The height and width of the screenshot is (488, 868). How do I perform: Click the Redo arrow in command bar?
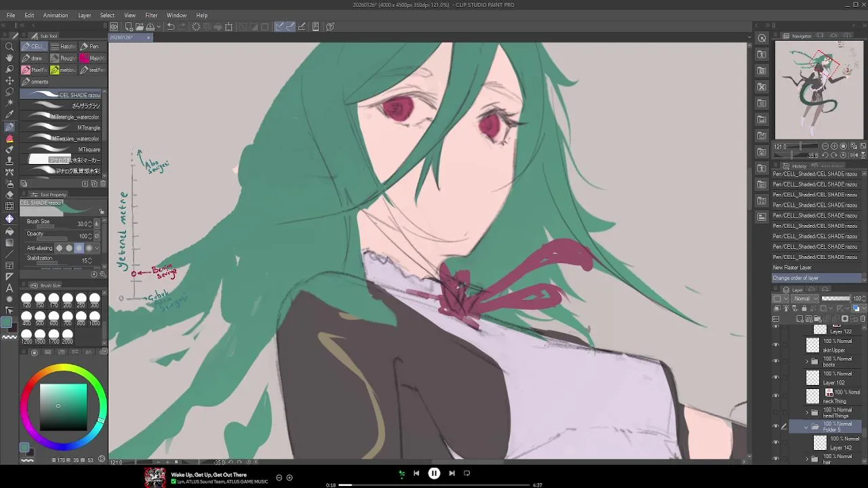(182, 26)
